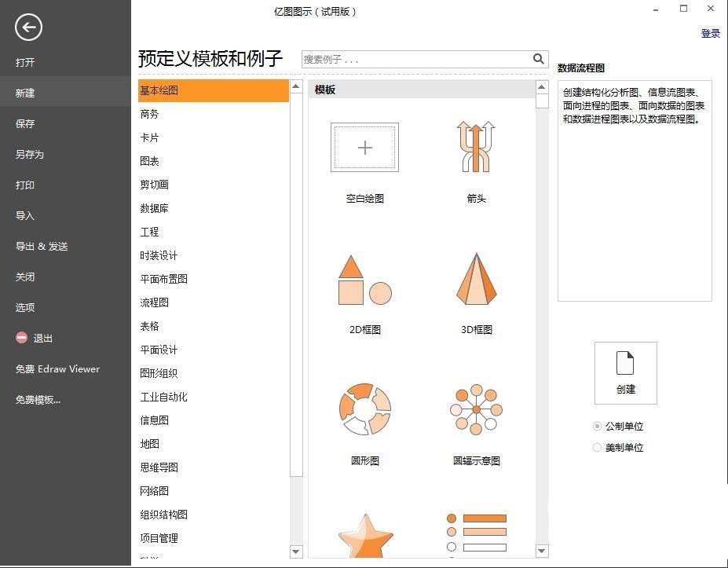The image size is (728, 568).
Task: Select the 2D框图 template icon
Action: (x=364, y=279)
